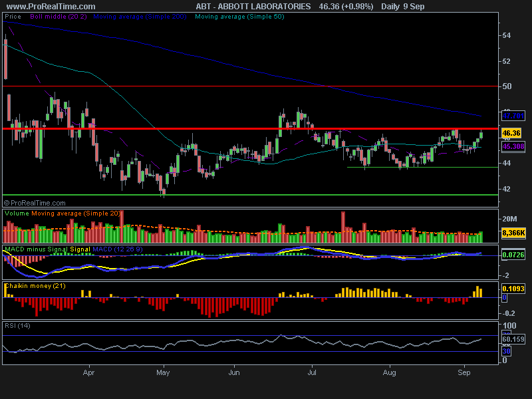
Task: Click the Boll middle (20 2) legend
Action: [59, 17]
